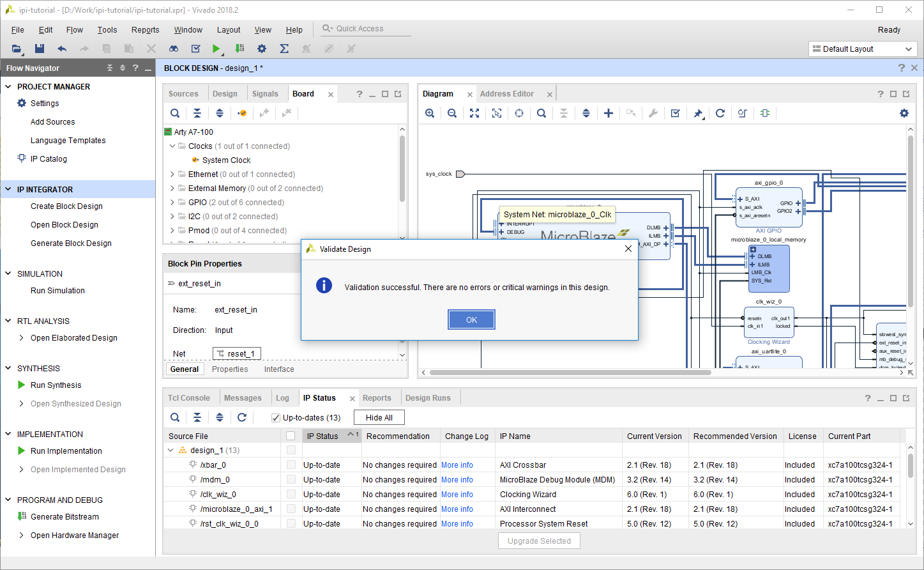This screenshot has height=570, width=924.
Task: Zoom out on the block Diagram
Action: tap(452, 113)
